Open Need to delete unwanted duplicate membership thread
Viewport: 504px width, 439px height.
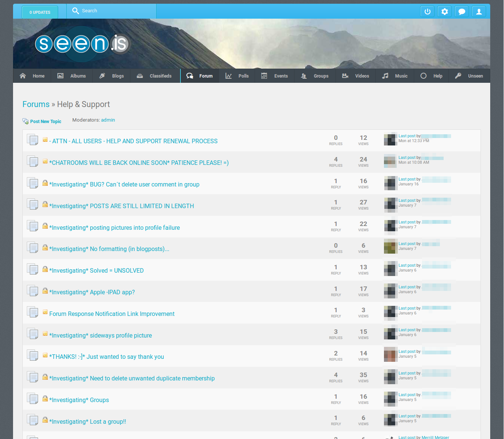(132, 379)
